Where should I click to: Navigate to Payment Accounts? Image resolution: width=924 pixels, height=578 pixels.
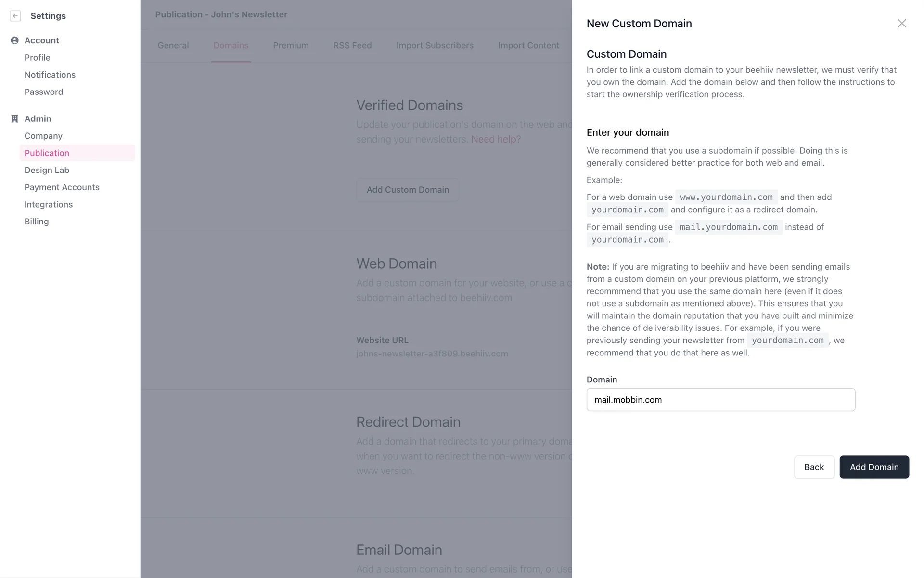(62, 187)
